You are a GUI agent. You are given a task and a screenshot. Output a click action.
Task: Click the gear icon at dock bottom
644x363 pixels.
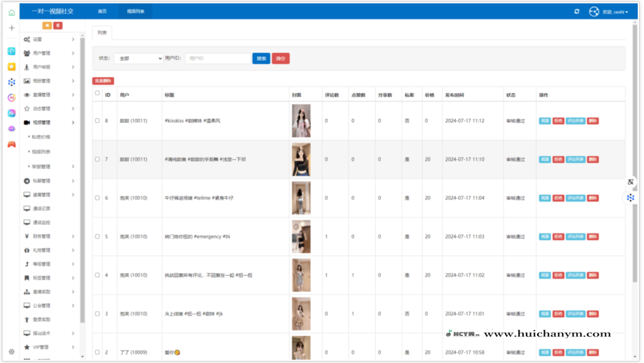11,352
